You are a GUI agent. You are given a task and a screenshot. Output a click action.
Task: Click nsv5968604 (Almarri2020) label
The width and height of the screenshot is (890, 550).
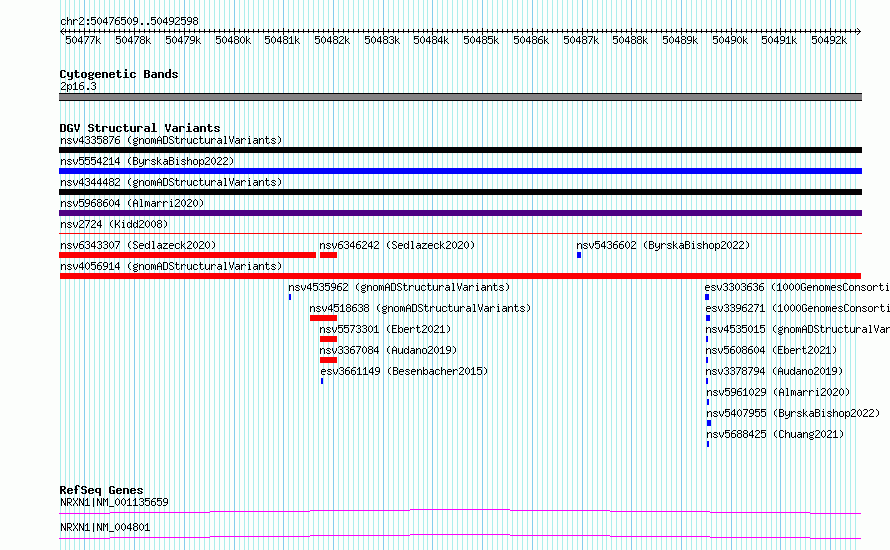point(132,203)
